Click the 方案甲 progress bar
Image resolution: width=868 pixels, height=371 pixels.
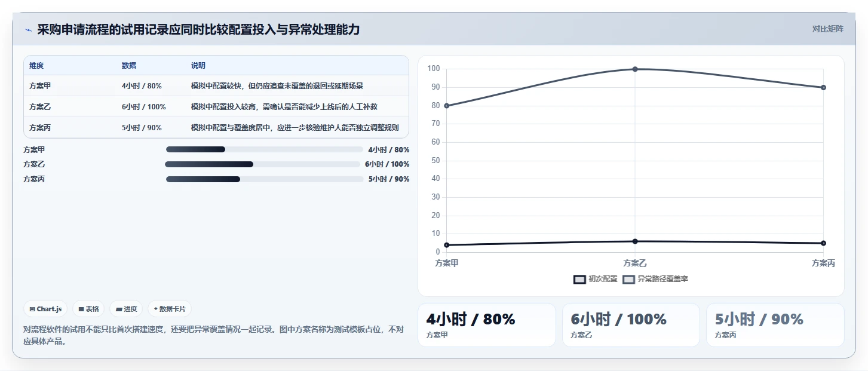pyautogui.click(x=264, y=149)
